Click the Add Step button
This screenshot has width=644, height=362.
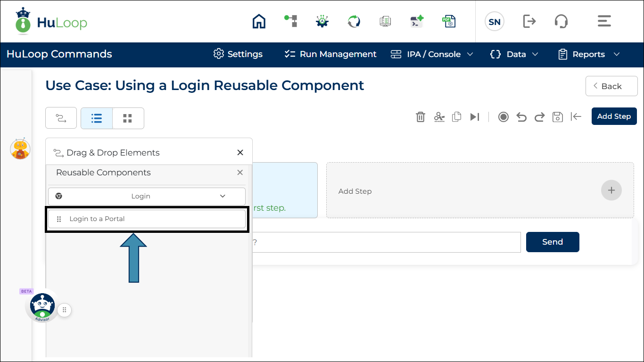[614, 116]
